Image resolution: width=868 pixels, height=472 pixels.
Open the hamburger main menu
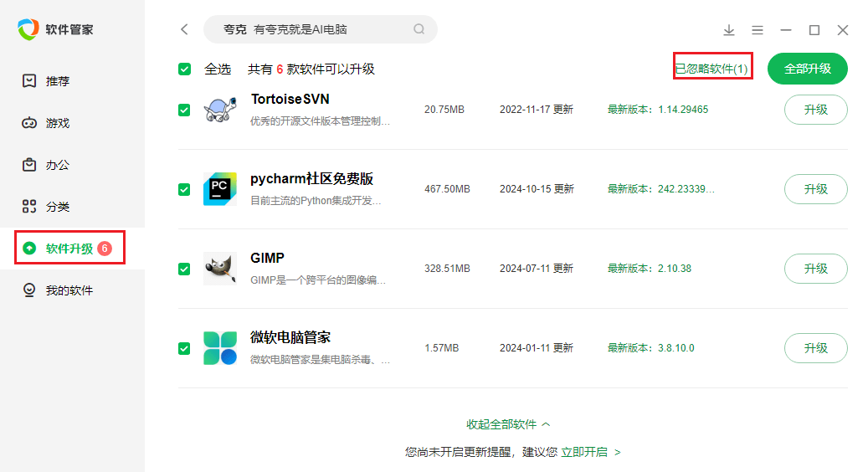(758, 30)
